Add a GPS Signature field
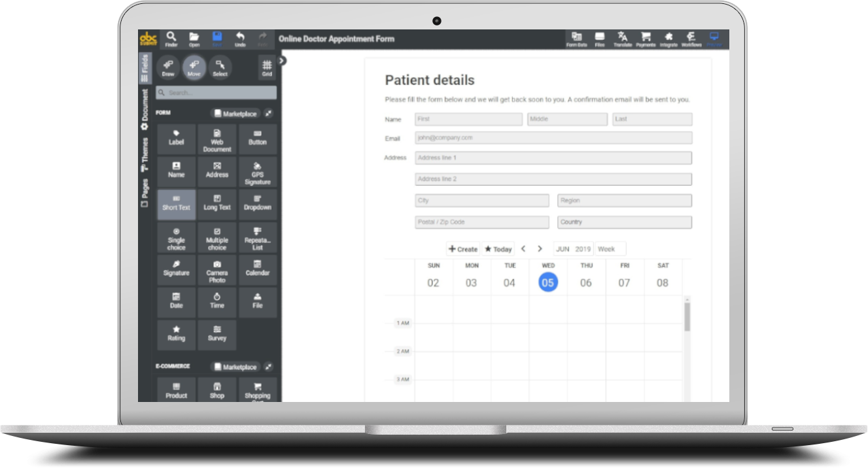 [258, 171]
